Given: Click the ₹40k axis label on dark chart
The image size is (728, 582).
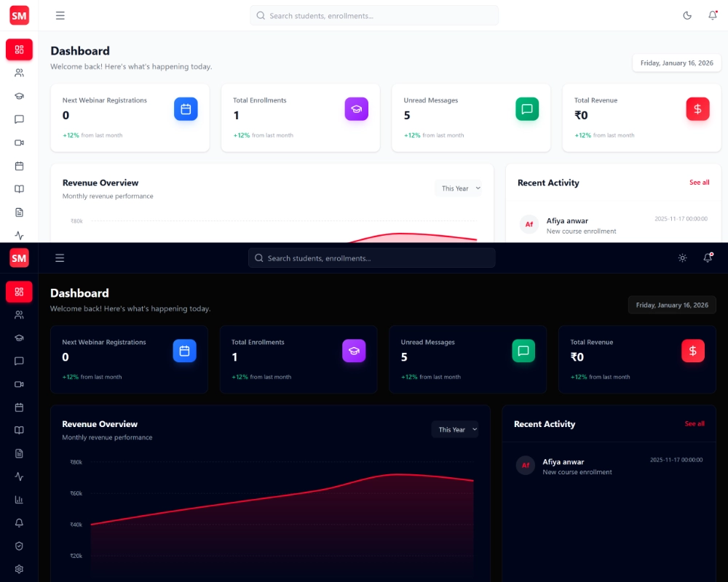Looking at the screenshot, I should (76, 525).
